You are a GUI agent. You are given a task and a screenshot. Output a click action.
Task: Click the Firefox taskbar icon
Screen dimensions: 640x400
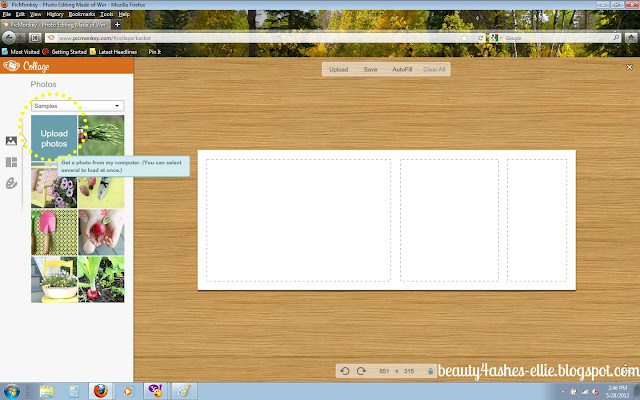[100, 391]
